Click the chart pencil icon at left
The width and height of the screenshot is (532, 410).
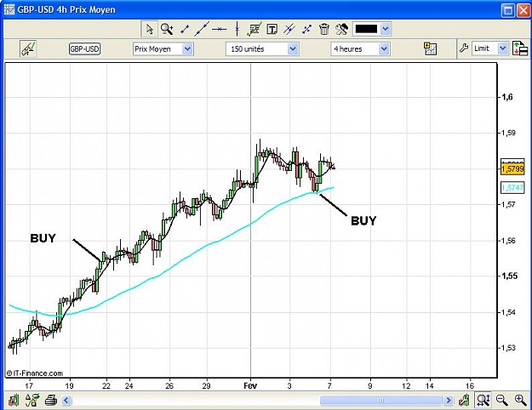28,48
